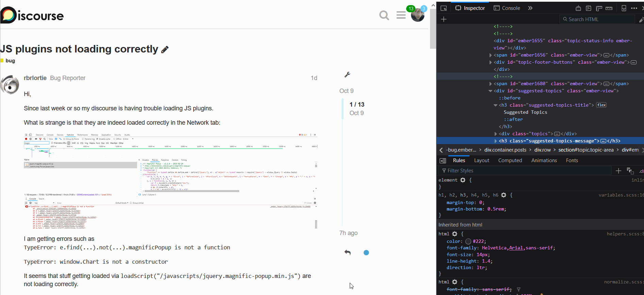Viewport: 644px width, 295px height.
Task: Toggle print media simulation in Rules
Action: click(x=630, y=171)
